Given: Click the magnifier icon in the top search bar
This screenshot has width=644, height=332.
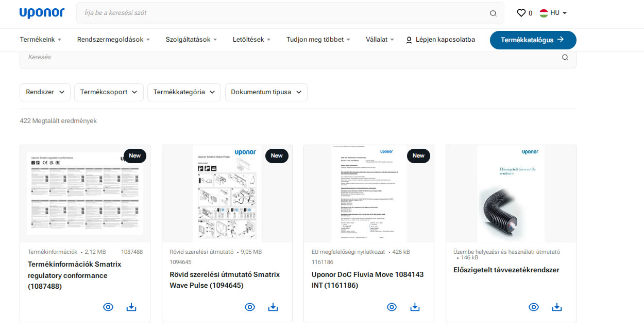Looking at the screenshot, I should pyautogui.click(x=493, y=13).
